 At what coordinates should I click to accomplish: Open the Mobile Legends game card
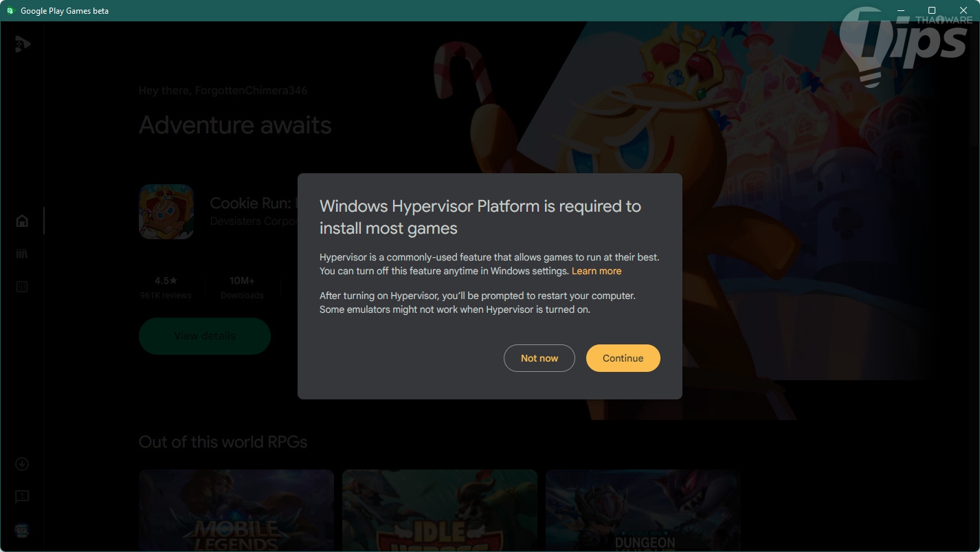click(x=236, y=511)
